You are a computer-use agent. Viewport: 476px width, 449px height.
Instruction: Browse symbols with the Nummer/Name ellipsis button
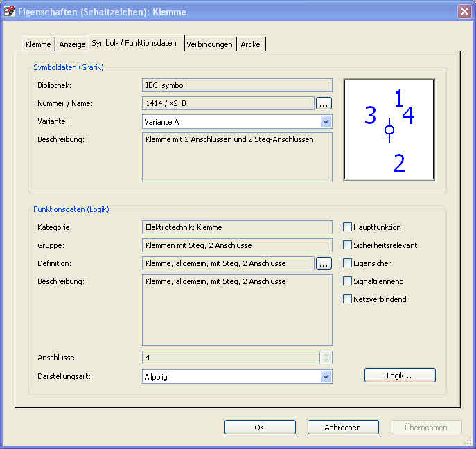(324, 103)
